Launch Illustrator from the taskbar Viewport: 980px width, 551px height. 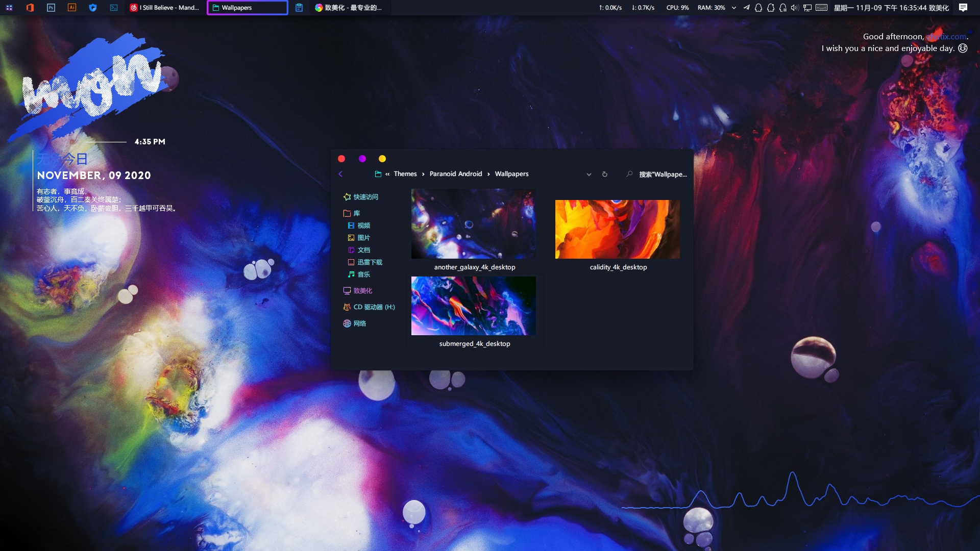coord(72,8)
